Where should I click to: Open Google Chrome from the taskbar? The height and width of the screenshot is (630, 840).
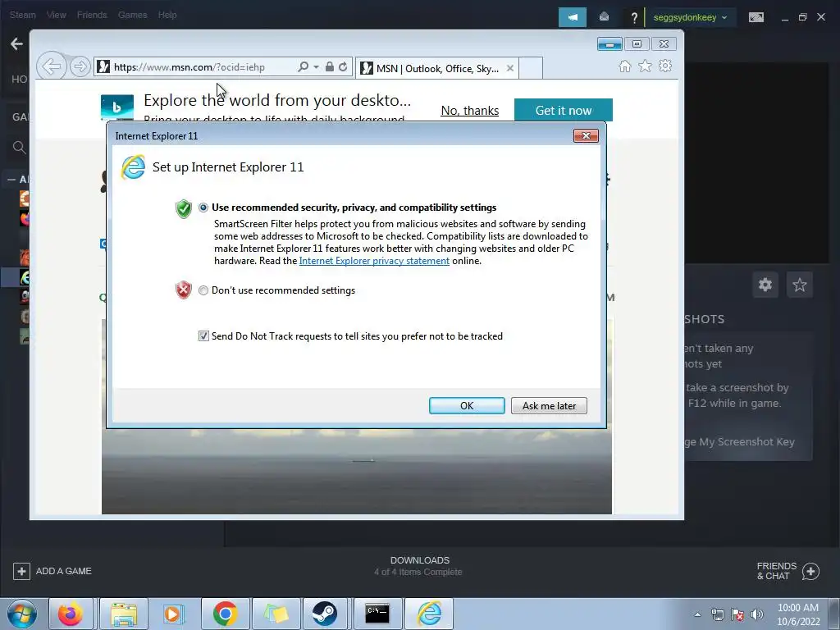click(225, 614)
